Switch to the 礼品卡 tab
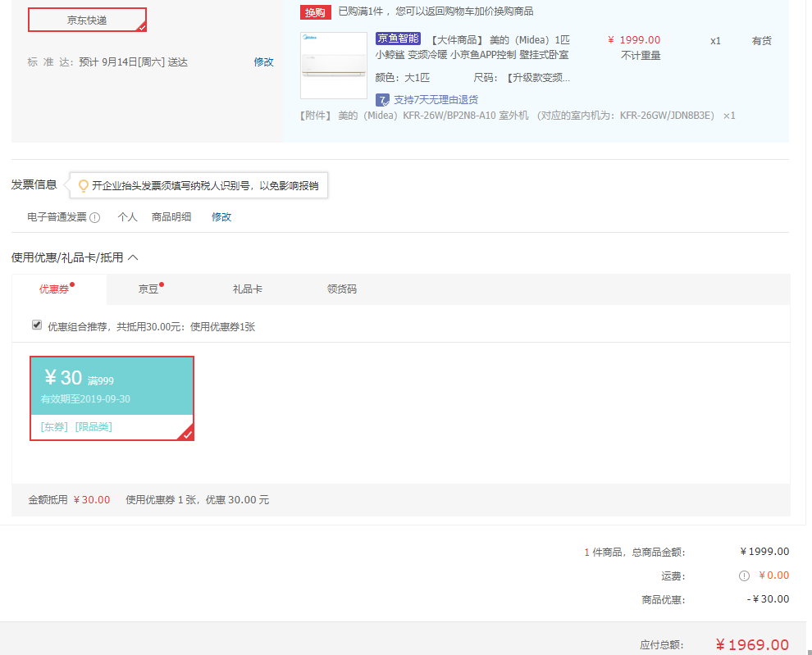Screen dimensions: 812x655 point(248,289)
